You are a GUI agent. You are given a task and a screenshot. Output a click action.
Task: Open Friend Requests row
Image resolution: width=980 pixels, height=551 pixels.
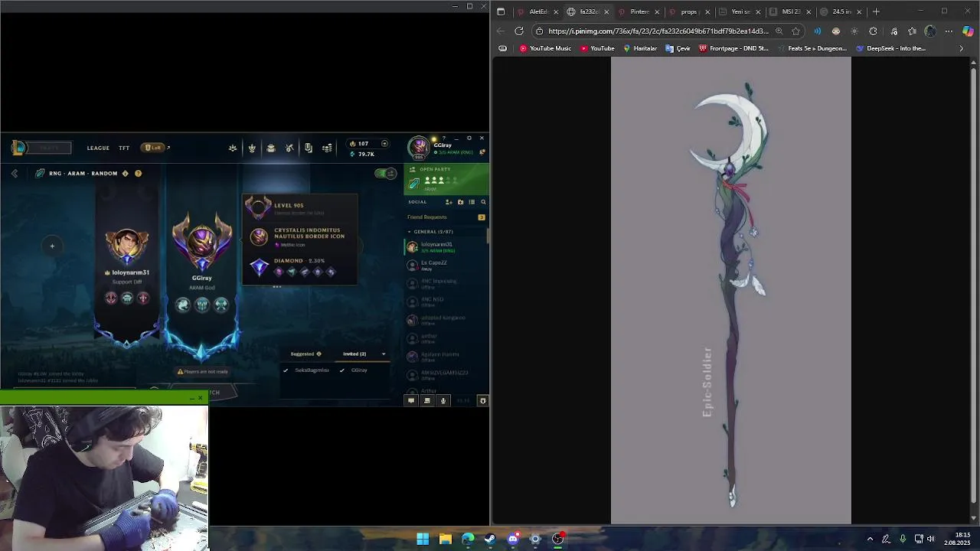(446, 217)
